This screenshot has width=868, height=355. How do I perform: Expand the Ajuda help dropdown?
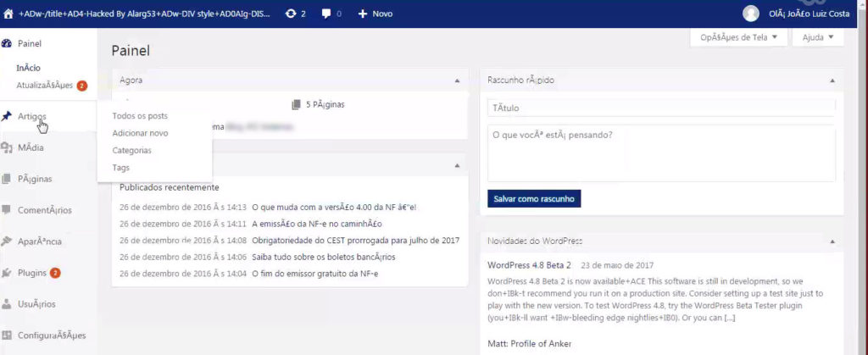818,37
